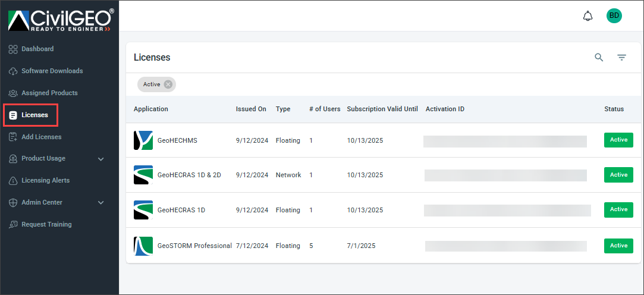Remove the Active filter chip
Screen dimensions: 644x295
tap(168, 84)
